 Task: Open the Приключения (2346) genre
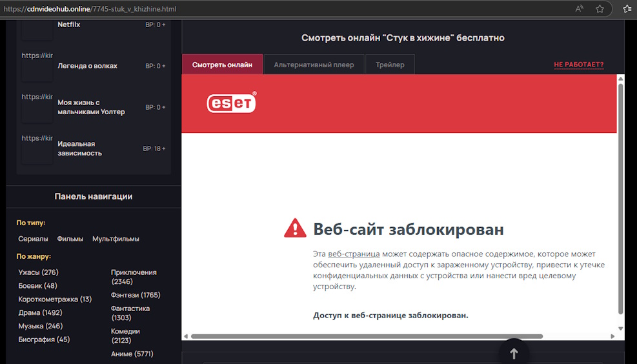coord(134,277)
